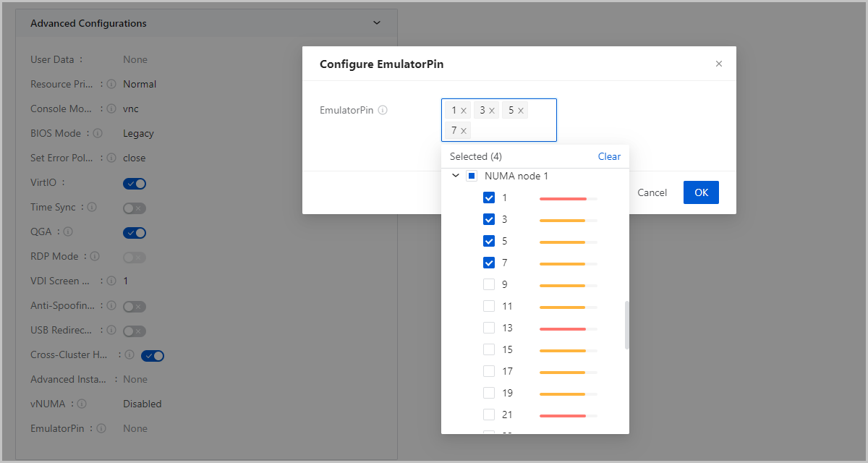Toggle NUMA node 1 select-all checkbox

472,176
